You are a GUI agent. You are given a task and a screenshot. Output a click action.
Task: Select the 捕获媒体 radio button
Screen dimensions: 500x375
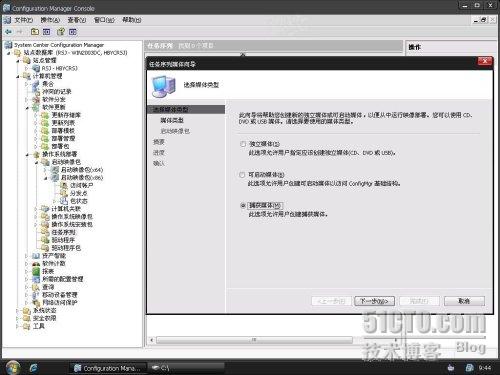[243, 206]
